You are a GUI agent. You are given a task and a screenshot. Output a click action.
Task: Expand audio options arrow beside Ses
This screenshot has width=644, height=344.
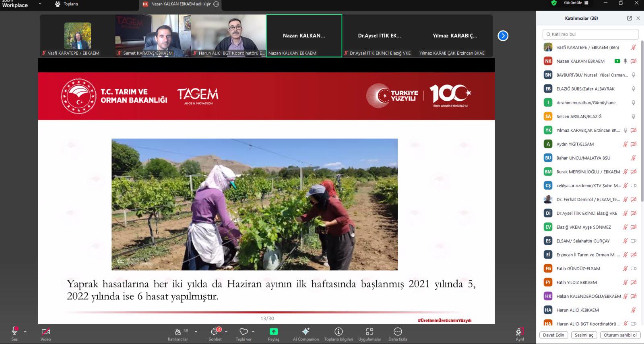(x=25, y=332)
